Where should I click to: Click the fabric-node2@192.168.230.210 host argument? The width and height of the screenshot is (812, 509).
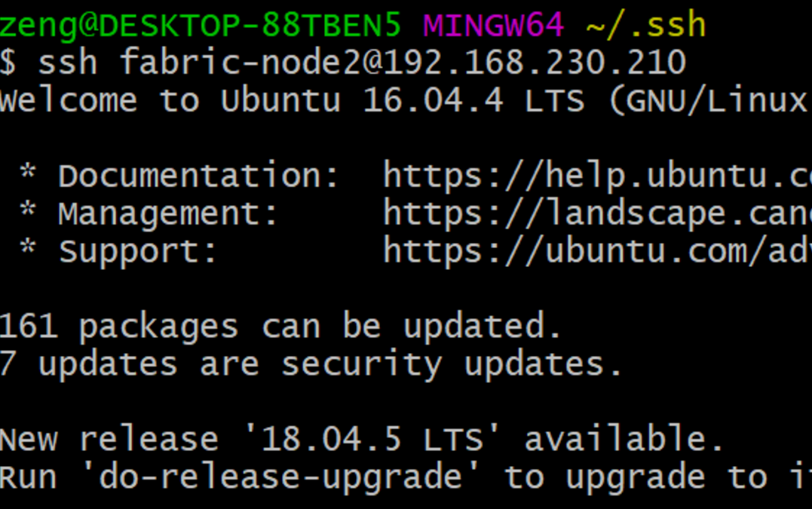click(403, 63)
